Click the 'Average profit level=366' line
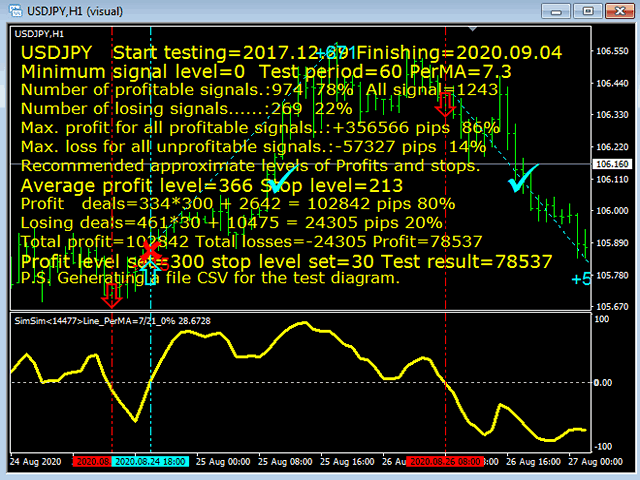The image size is (640, 480). 211,186
